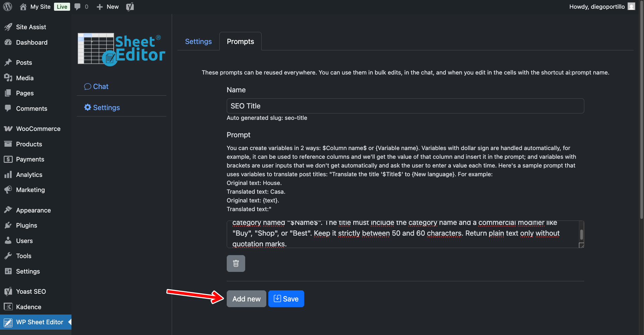
Task: Go to Analytics in the sidebar
Action: [x=29, y=175]
